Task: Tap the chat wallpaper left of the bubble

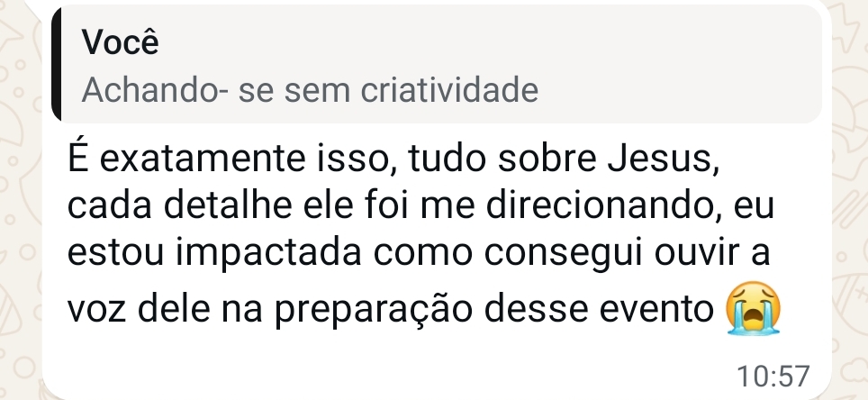Action: [20, 222]
